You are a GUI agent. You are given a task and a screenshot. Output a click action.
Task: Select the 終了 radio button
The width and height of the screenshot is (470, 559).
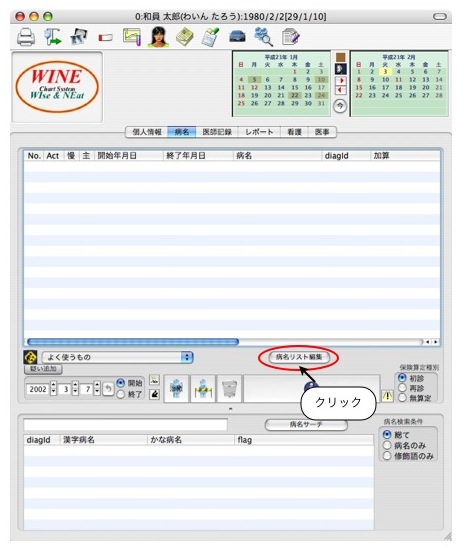pos(121,394)
